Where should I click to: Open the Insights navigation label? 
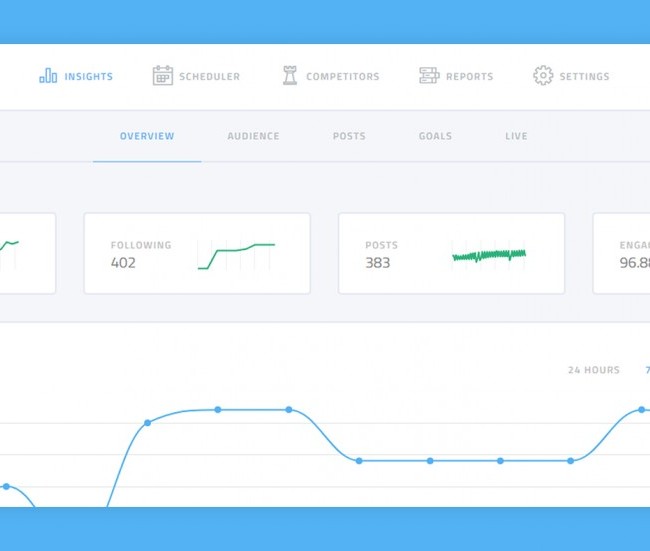coord(89,77)
